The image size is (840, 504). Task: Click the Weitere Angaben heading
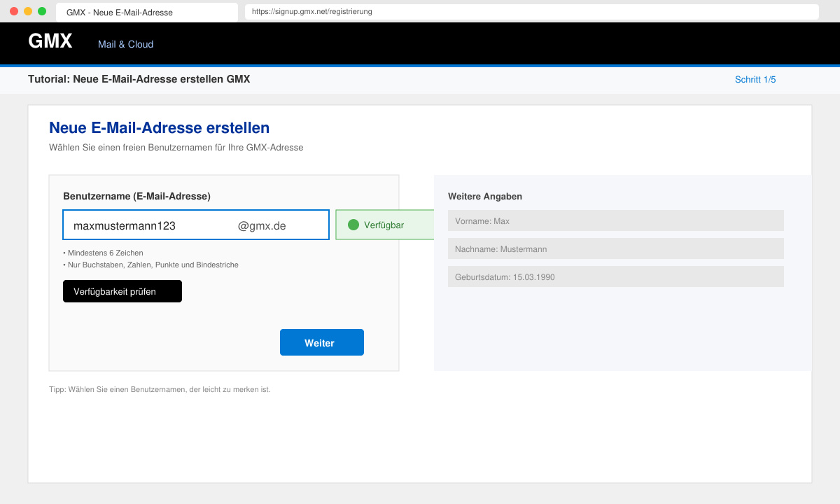(x=485, y=197)
